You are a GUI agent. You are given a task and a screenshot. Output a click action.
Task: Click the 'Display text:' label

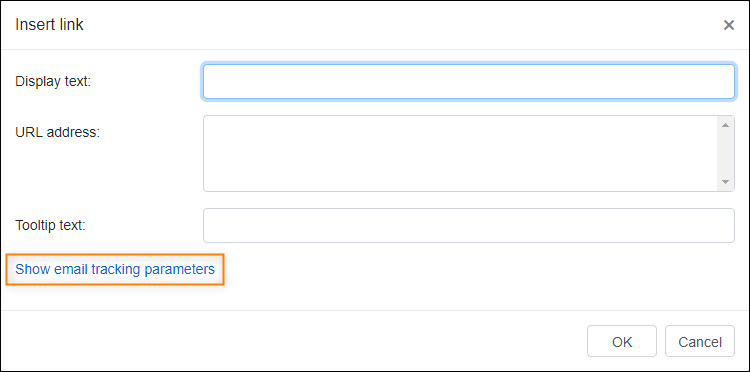[53, 82]
